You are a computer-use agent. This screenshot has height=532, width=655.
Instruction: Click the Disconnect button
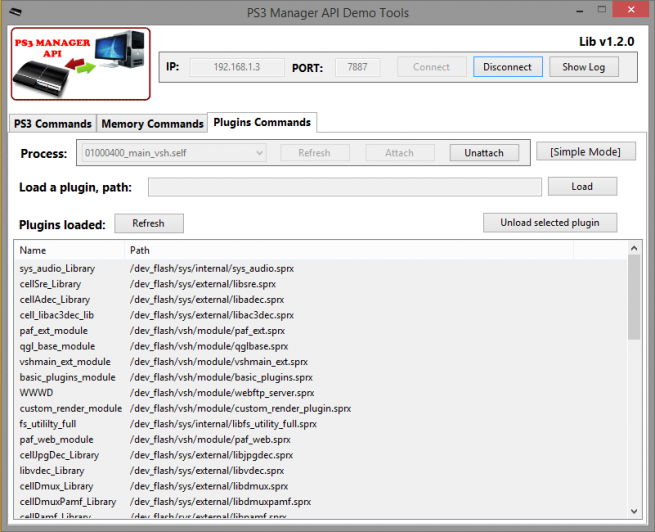coord(507,67)
